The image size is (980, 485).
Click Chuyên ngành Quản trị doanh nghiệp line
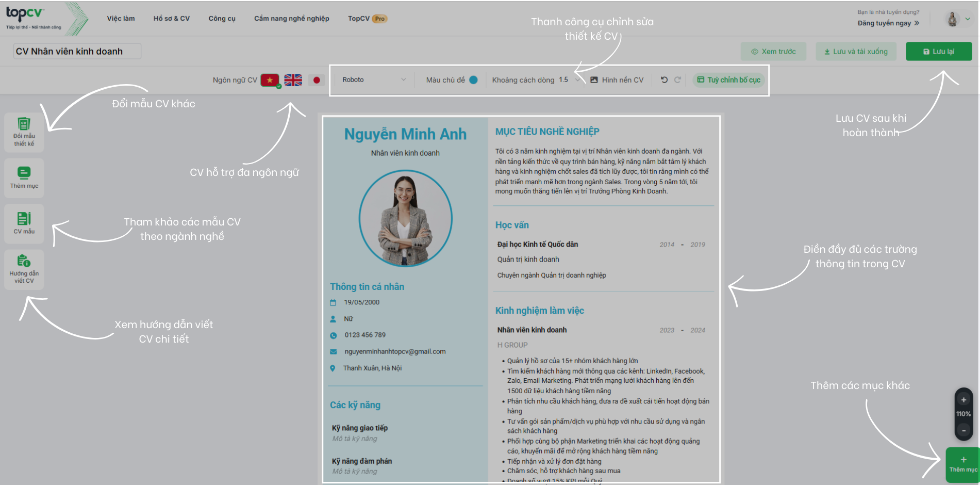click(x=552, y=276)
